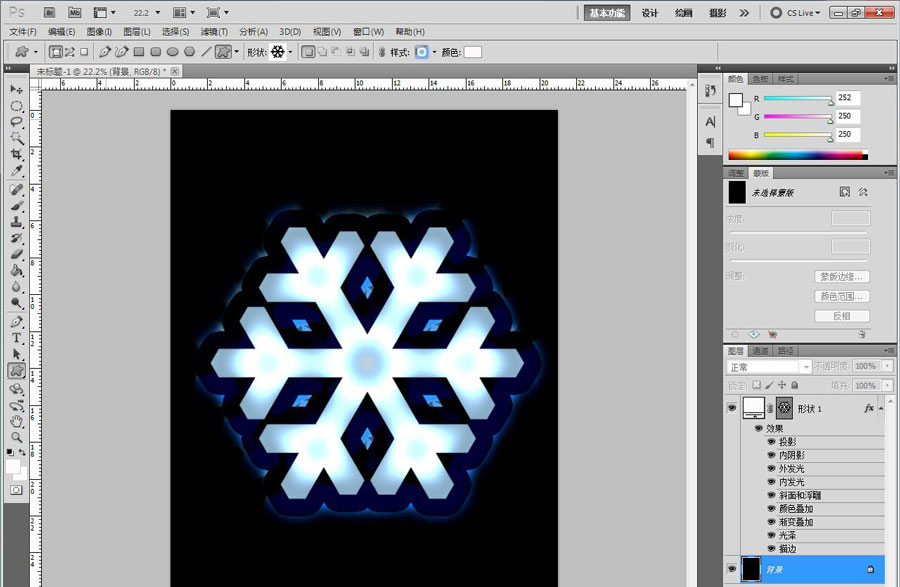This screenshot has height=587, width=900.
Task: Open the 正常 blend mode dropdown
Action: [769, 367]
